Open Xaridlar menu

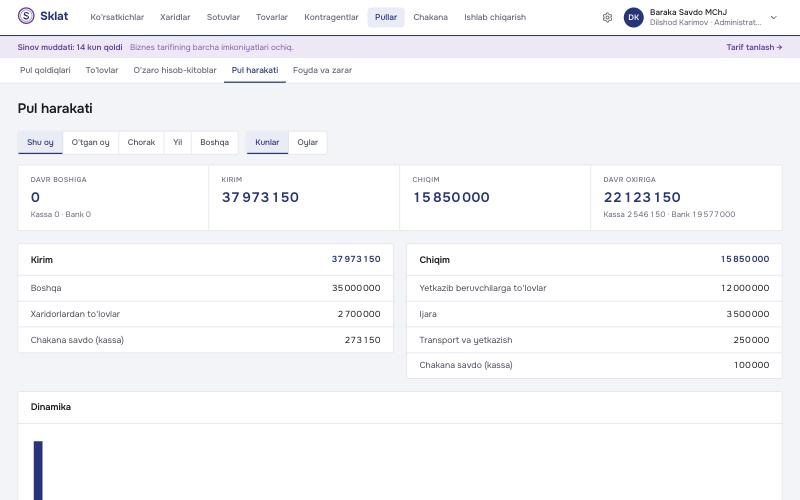pyautogui.click(x=175, y=17)
